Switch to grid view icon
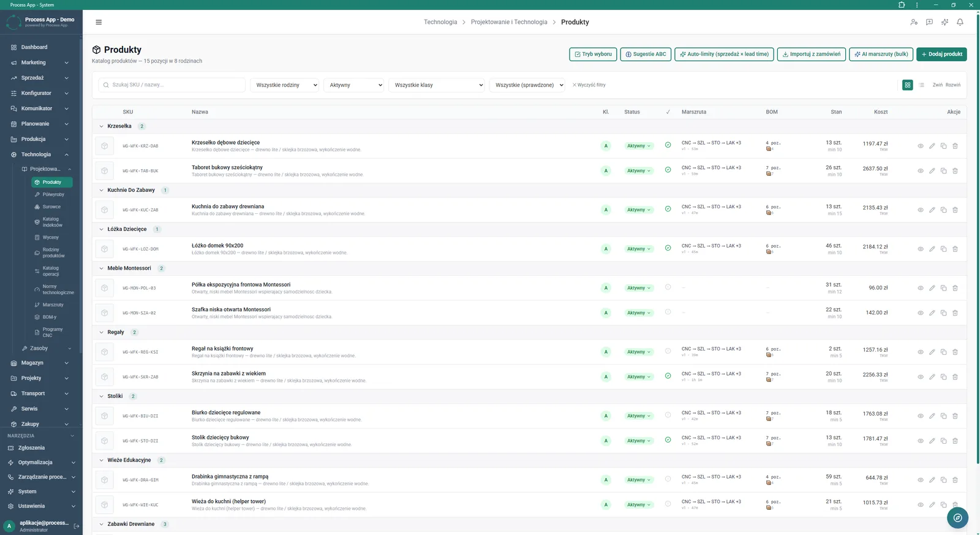 908,85
